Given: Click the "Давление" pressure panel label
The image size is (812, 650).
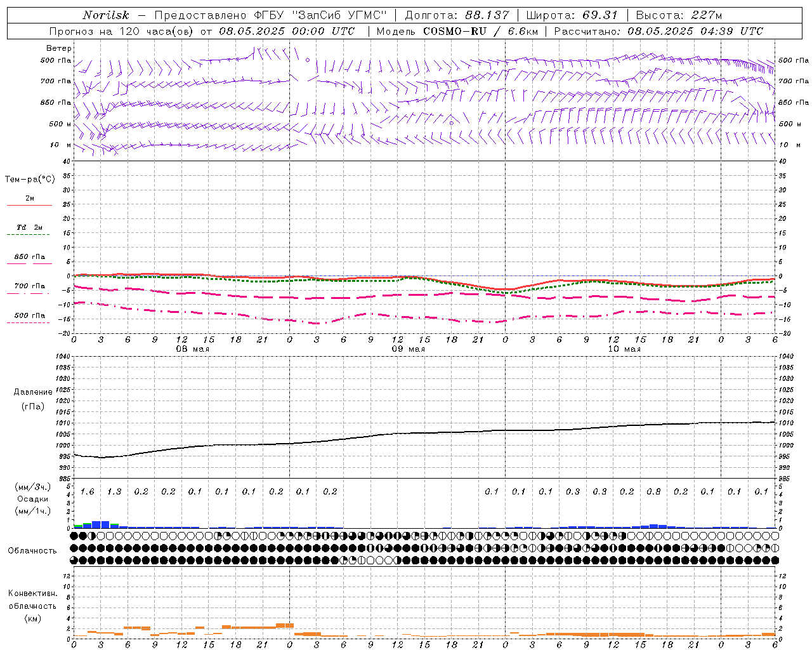Looking at the screenshot, I should tap(33, 392).
